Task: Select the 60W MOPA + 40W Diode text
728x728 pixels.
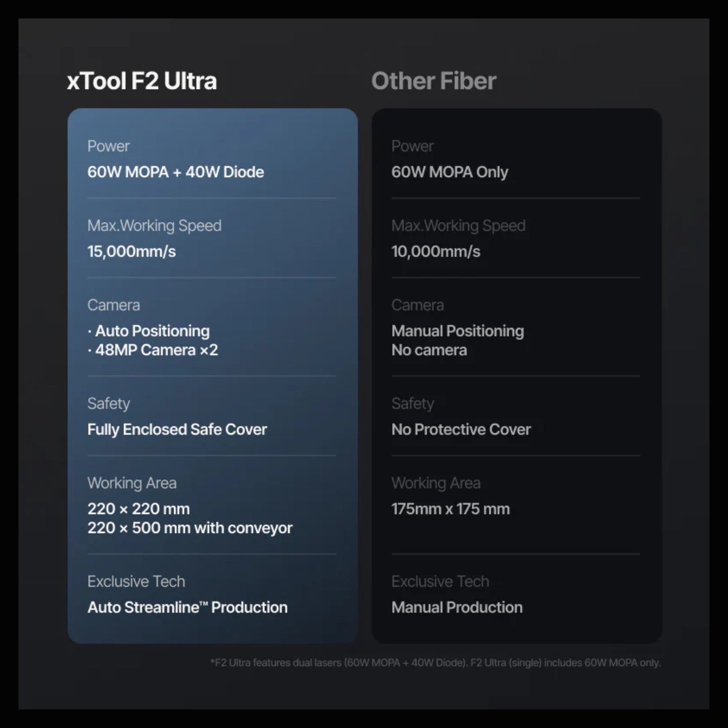Action: click(176, 172)
